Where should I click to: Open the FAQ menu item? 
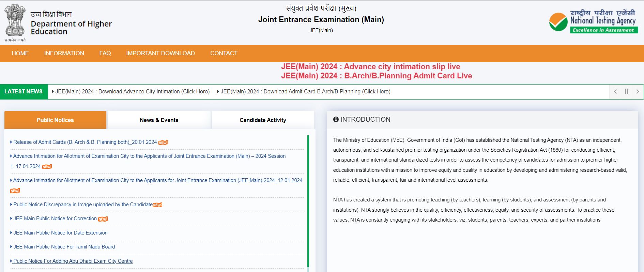click(105, 53)
